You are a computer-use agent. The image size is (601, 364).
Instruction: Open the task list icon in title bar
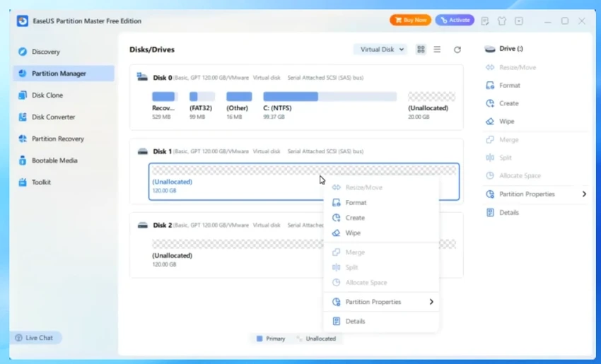[x=485, y=21]
